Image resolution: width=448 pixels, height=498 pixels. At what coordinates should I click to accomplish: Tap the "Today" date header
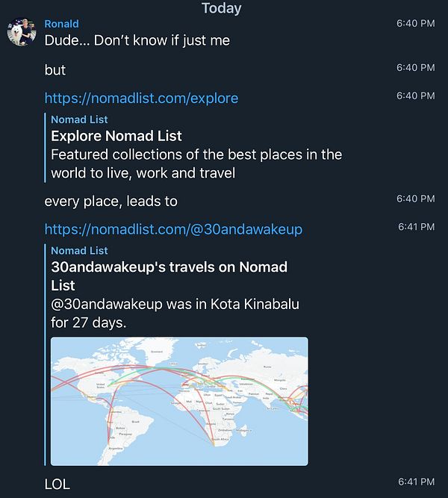pos(222,8)
